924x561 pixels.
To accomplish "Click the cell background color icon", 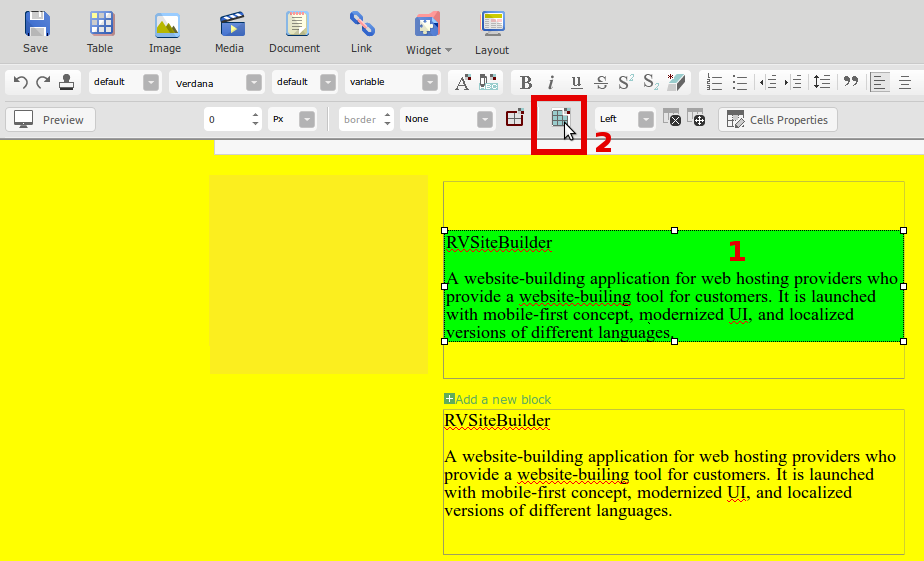I will click(x=561, y=119).
